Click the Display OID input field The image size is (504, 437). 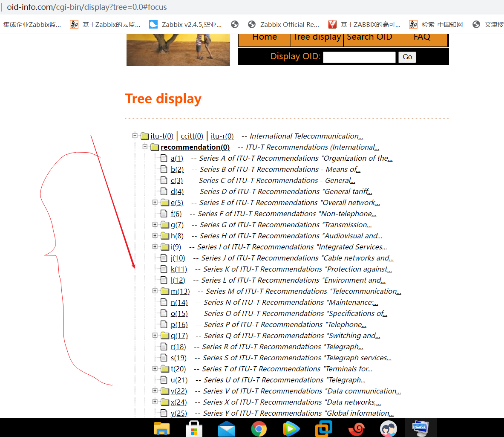click(359, 57)
